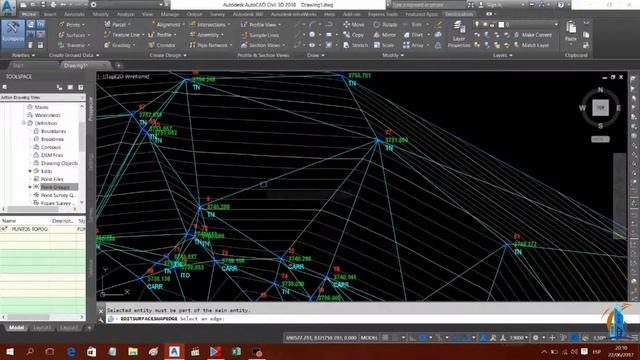Select the Mirror tool
The height and width of the screenshot is (360, 640).
click(x=384, y=35)
